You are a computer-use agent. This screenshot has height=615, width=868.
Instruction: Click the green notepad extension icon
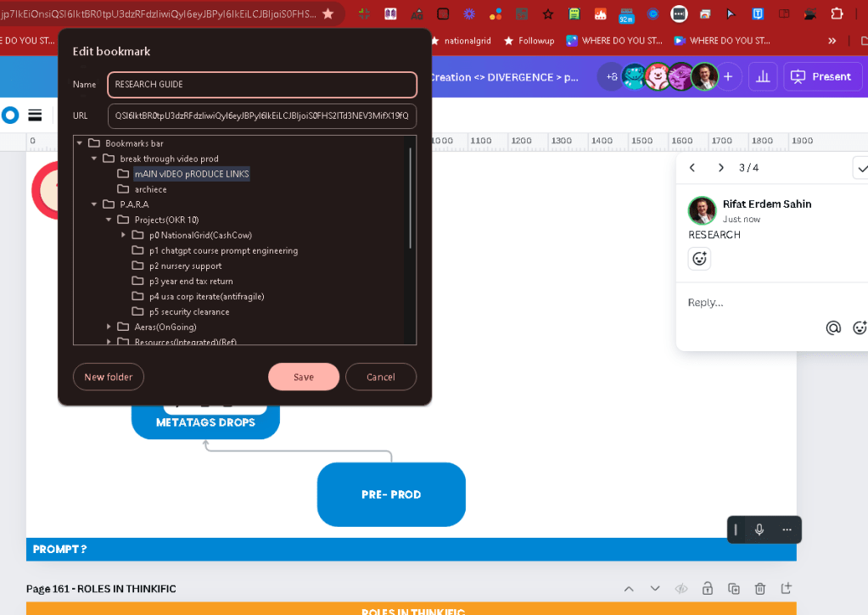(574, 14)
